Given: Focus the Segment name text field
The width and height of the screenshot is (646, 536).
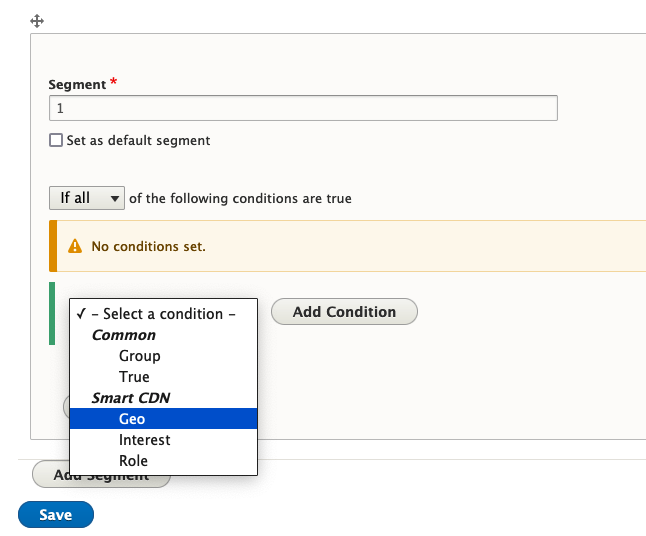Looking at the screenshot, I should pos(303,108).
